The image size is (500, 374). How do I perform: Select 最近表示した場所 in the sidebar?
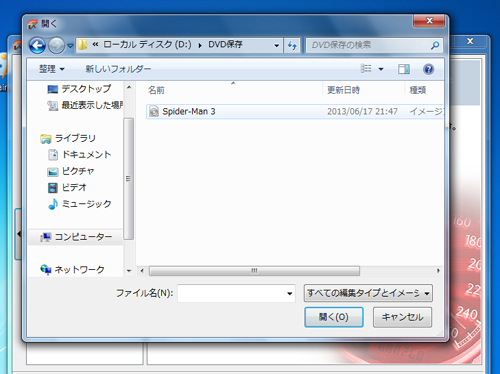tap(92, 105)
